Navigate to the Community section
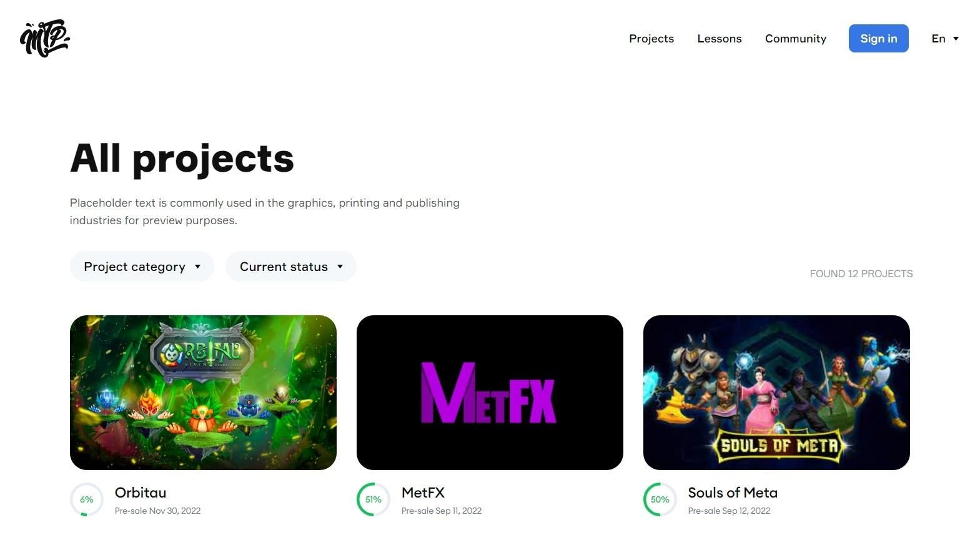 click(796, 39)
